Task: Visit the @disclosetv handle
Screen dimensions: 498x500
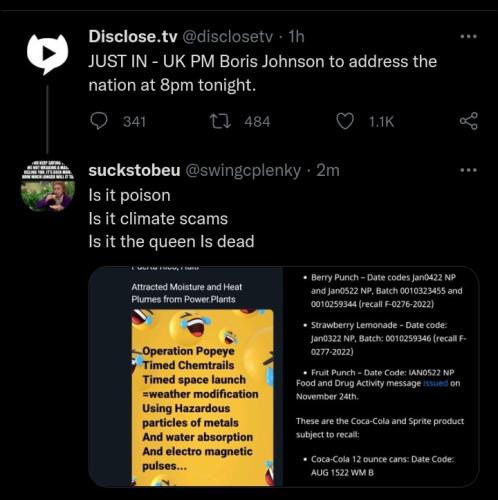Action: tap(228, 37)
